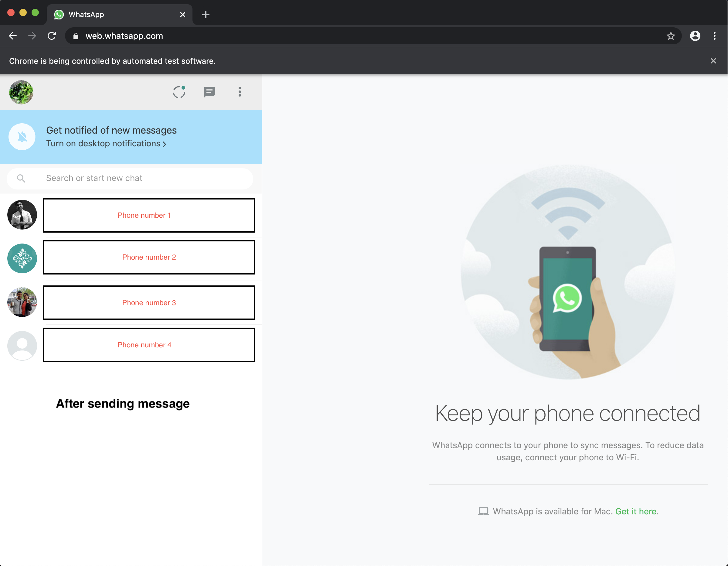Dismiss the automated test software banner

(713, 61)
